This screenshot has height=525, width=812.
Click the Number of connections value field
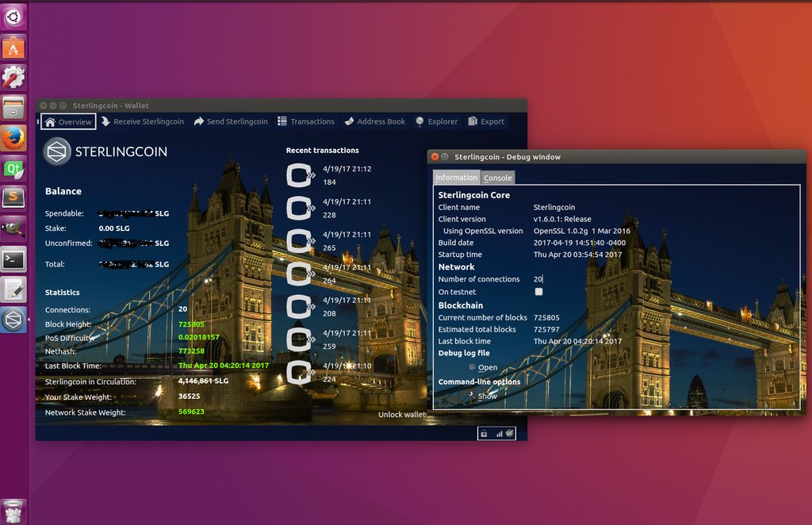pyautogui.click(x=538, y=279)
